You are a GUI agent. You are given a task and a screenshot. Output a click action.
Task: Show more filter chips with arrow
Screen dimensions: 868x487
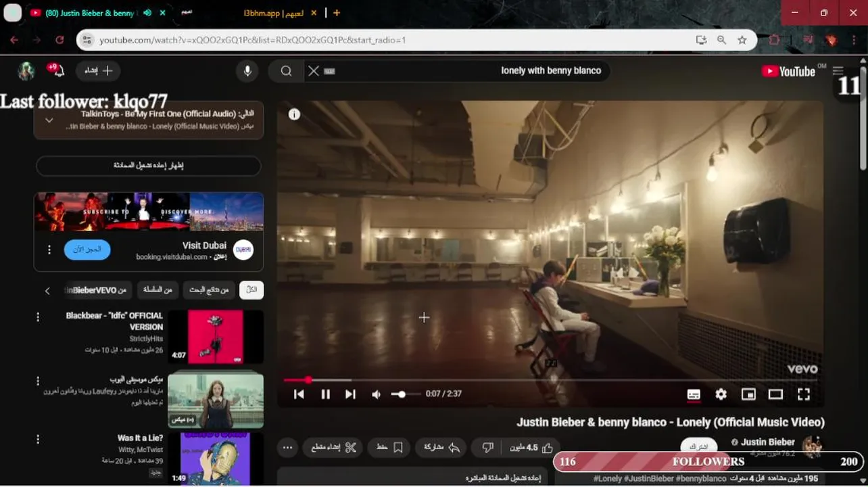point(47,291)
